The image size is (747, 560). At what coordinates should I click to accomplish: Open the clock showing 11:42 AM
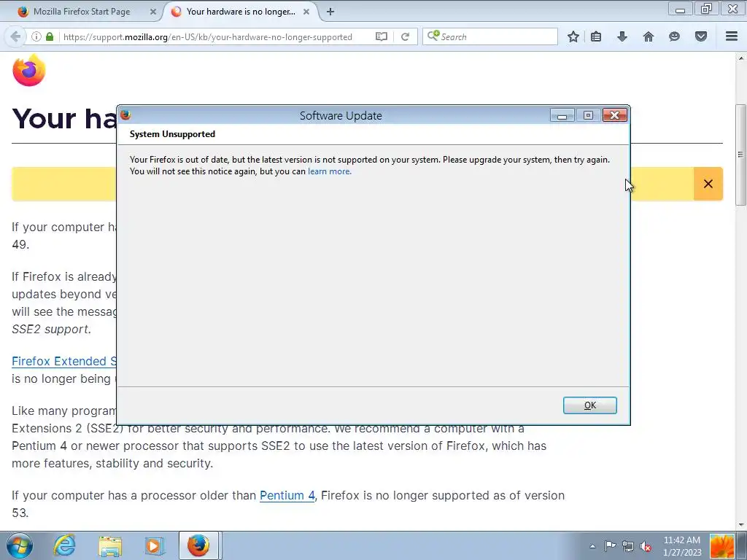coord(682,546)
